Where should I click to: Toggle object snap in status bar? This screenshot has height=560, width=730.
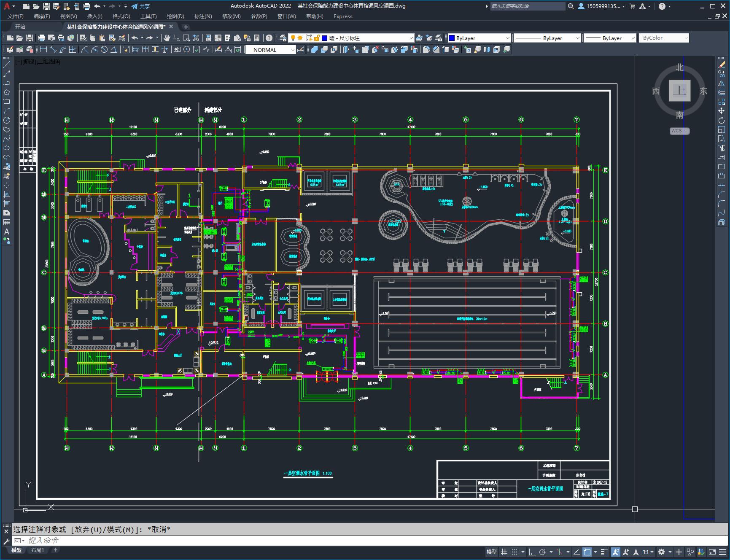click(587, 552)
